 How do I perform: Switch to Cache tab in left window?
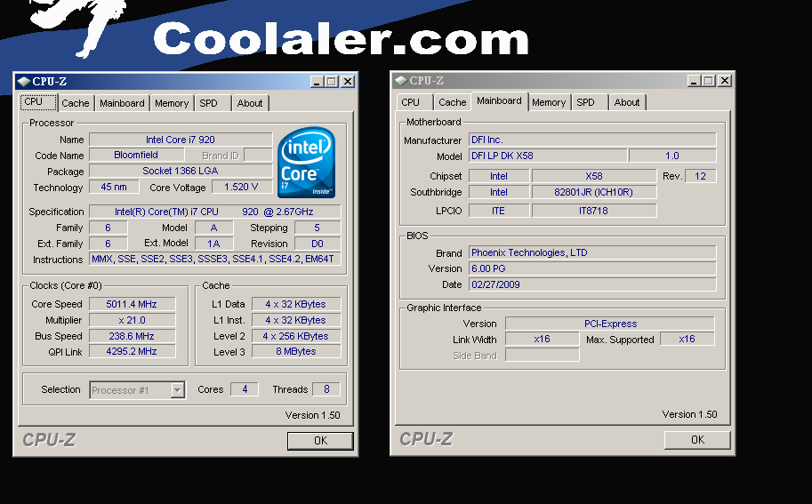click(x=76, y=103)
